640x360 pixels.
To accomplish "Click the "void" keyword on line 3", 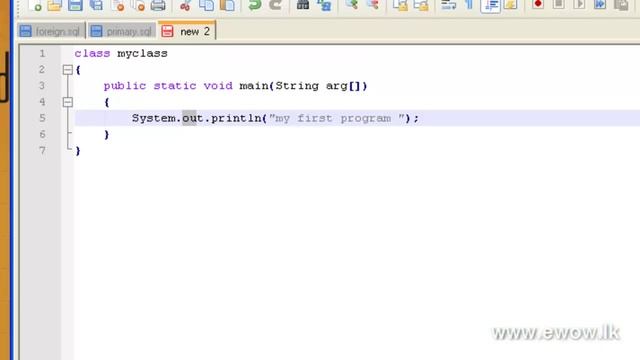I will coord(218,86).
